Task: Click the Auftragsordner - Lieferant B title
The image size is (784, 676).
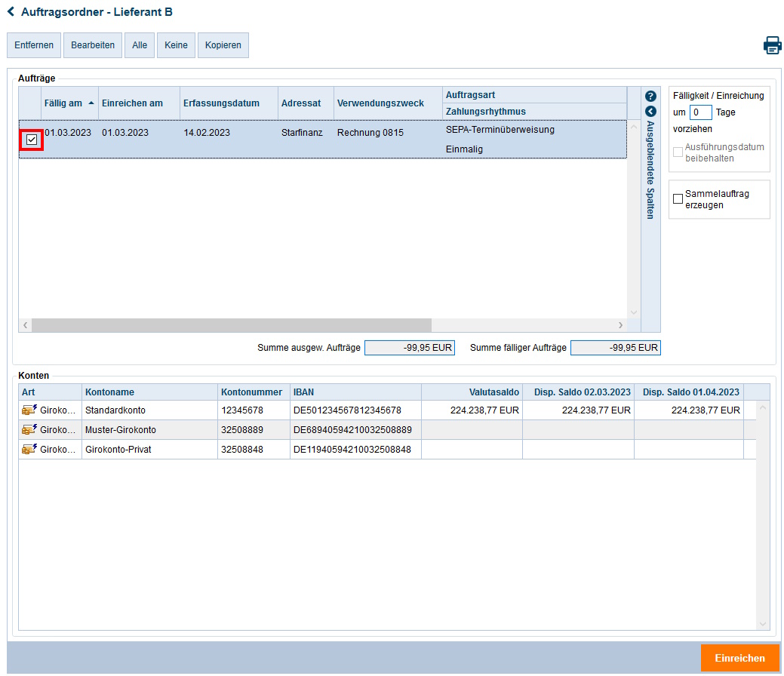Action: click(97, 11)
